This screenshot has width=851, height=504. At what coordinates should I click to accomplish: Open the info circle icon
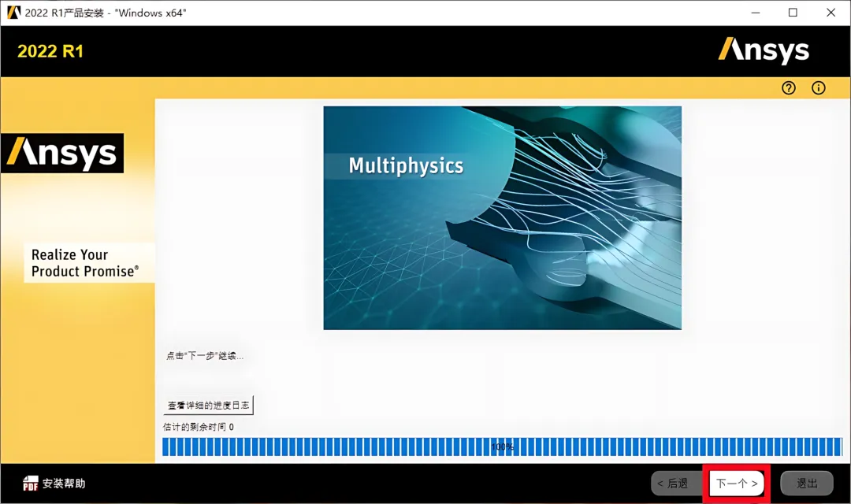(x=819, y=88)
